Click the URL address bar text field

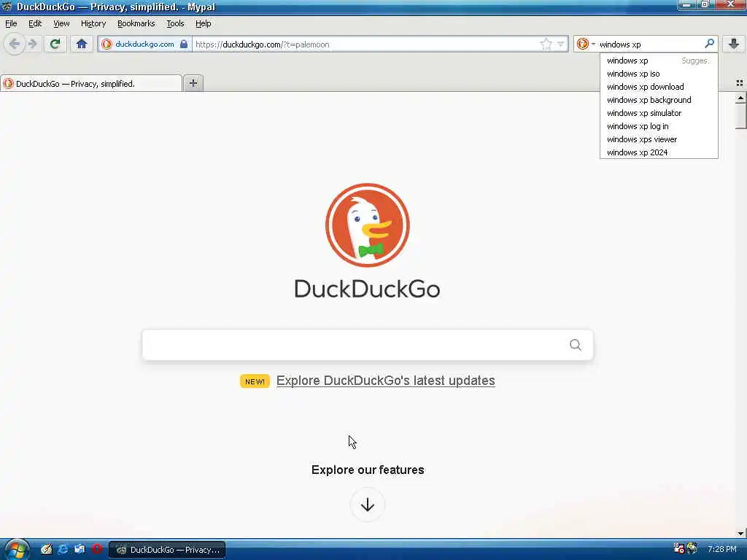pos(366,44)
